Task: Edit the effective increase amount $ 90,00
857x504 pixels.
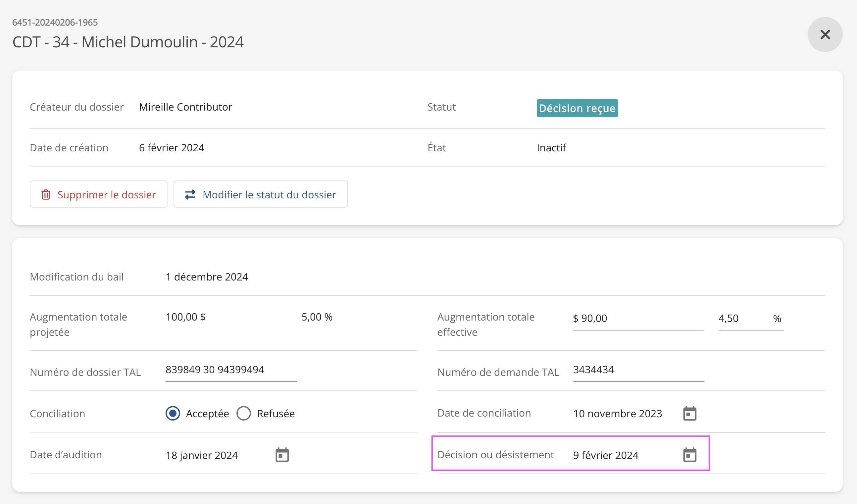Action: tap(638, 319)
